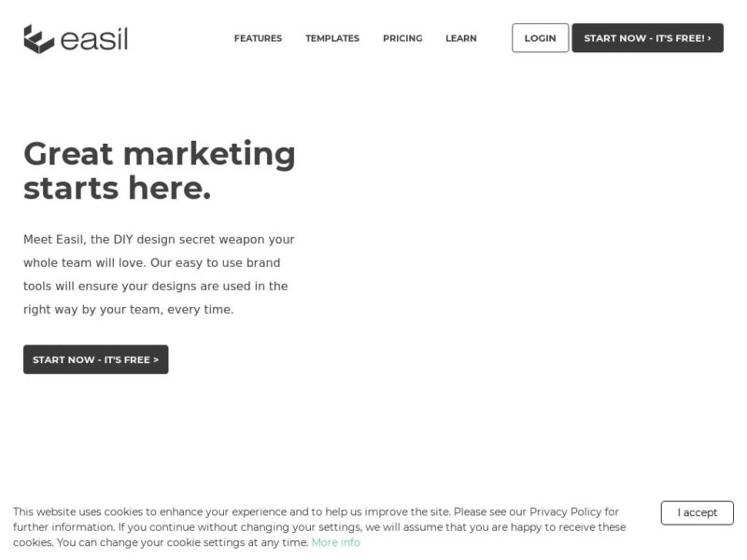Image resolution: width=747 pixels, height=560 pixels.
Task: Click the 'Great marketing' heading line
Action: [159, 153]
